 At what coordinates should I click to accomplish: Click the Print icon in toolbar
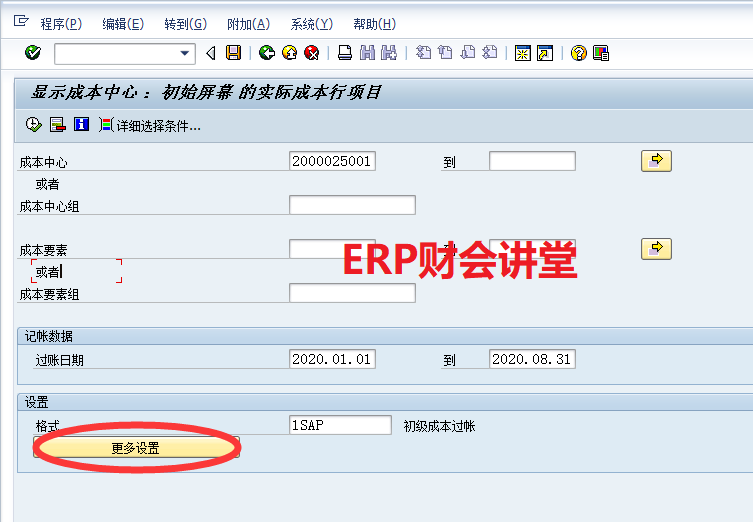click(344, 53)
